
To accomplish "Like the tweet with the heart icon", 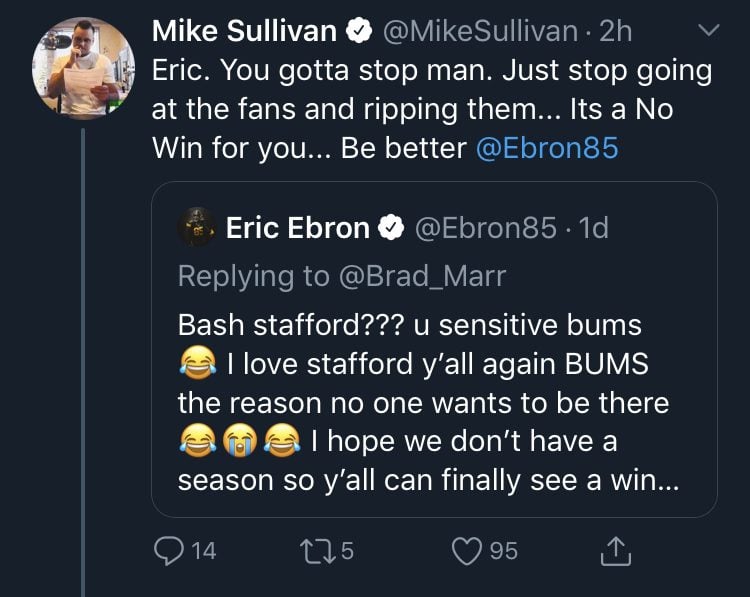I will point(468,549).
